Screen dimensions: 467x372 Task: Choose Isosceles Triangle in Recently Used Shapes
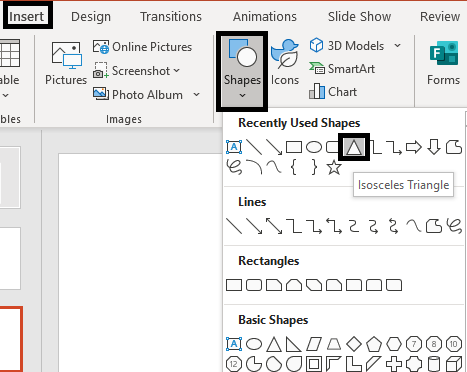point(354,147)
